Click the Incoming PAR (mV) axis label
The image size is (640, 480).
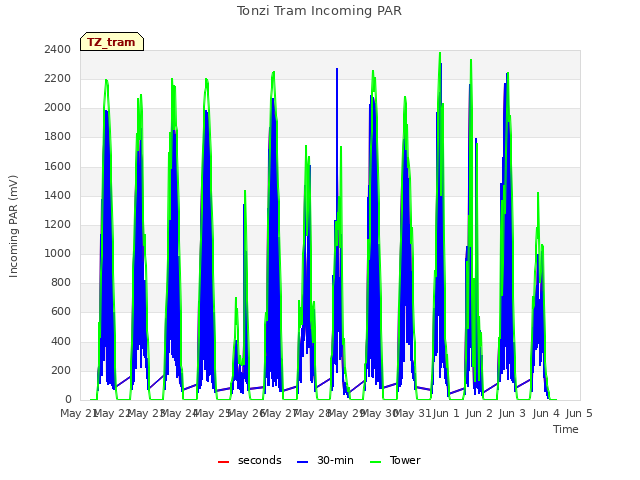(x=13, y=227)
